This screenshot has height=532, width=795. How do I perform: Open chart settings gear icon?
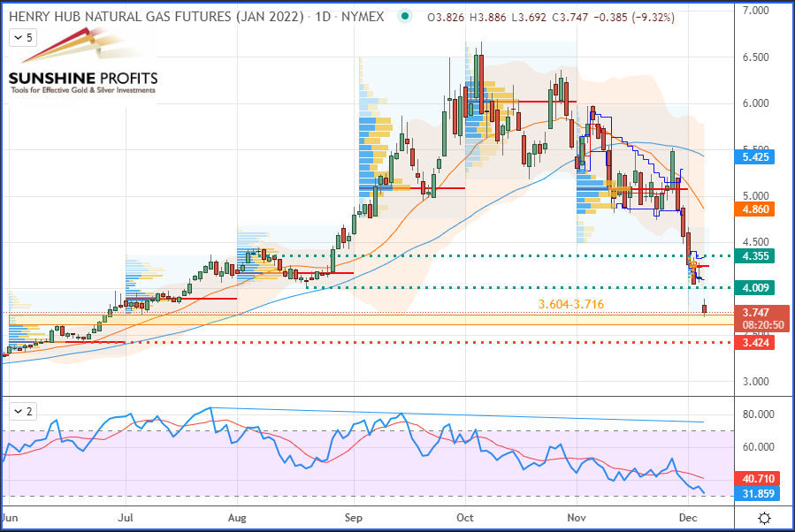click(764, 518)
